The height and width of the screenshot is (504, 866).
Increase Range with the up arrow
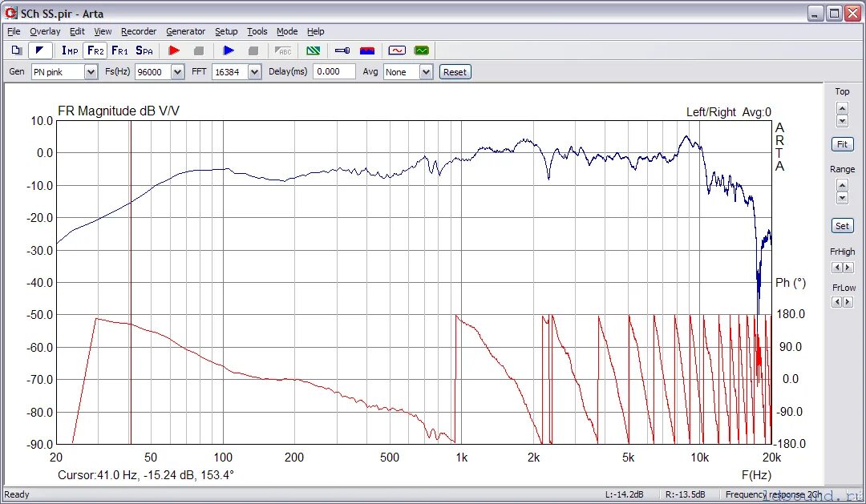coord(842,185)
